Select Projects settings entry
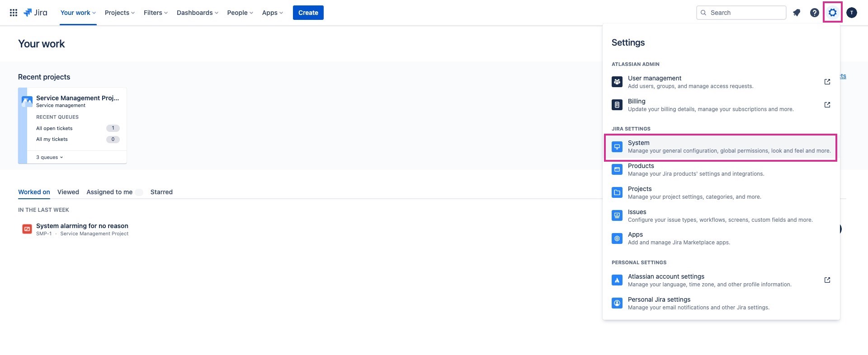868x355 pixels. 721,192
